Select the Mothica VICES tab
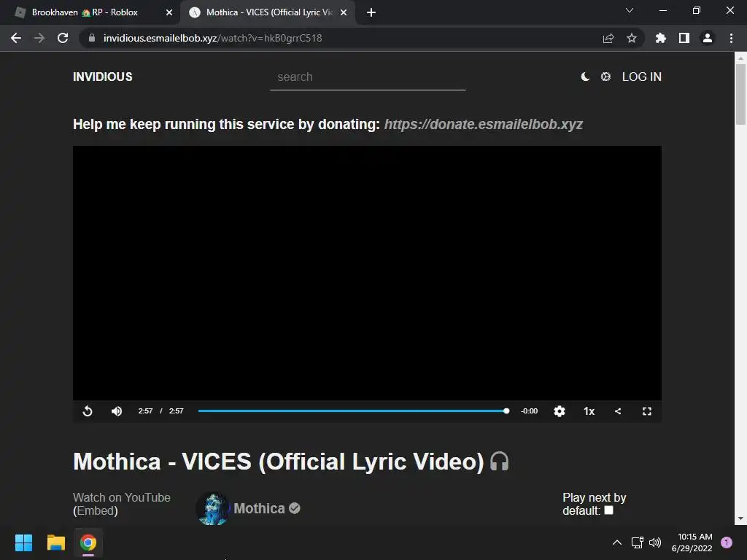Screen dimensions: 747x560 269,12
